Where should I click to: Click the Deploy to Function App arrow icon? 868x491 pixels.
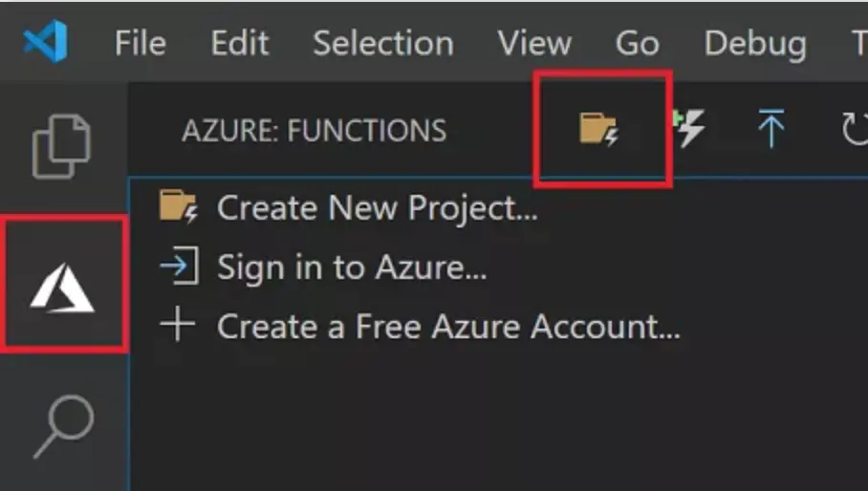[770, 129]
